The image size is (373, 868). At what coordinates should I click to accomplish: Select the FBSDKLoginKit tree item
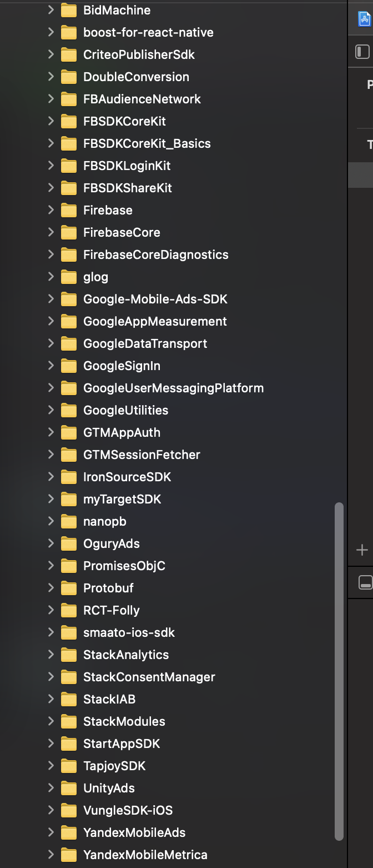pos(127,166)
